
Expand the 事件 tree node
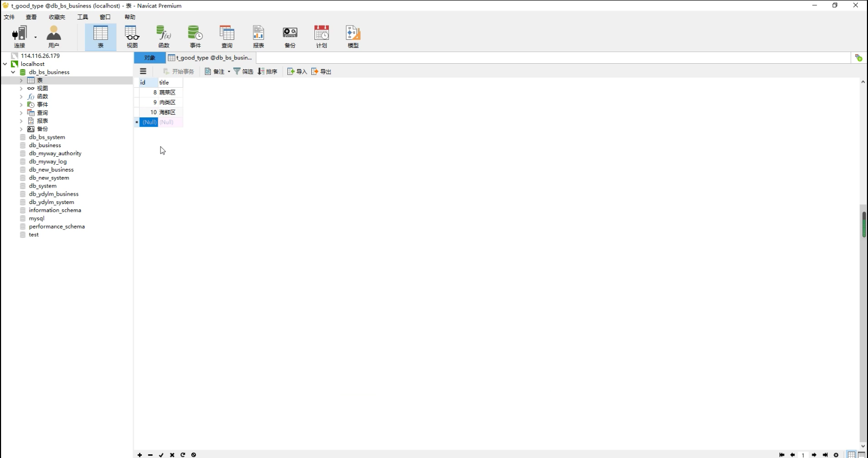coord(21,105)
